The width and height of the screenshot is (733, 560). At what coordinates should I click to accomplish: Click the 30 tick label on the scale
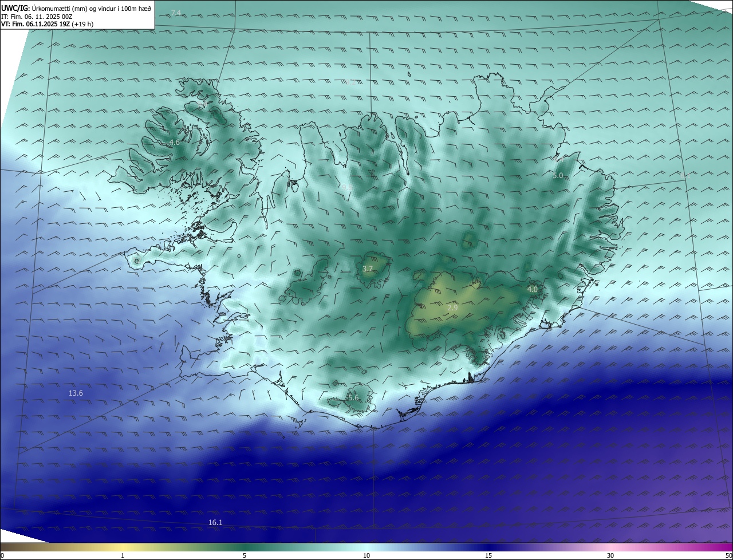[x=610, y=555]
